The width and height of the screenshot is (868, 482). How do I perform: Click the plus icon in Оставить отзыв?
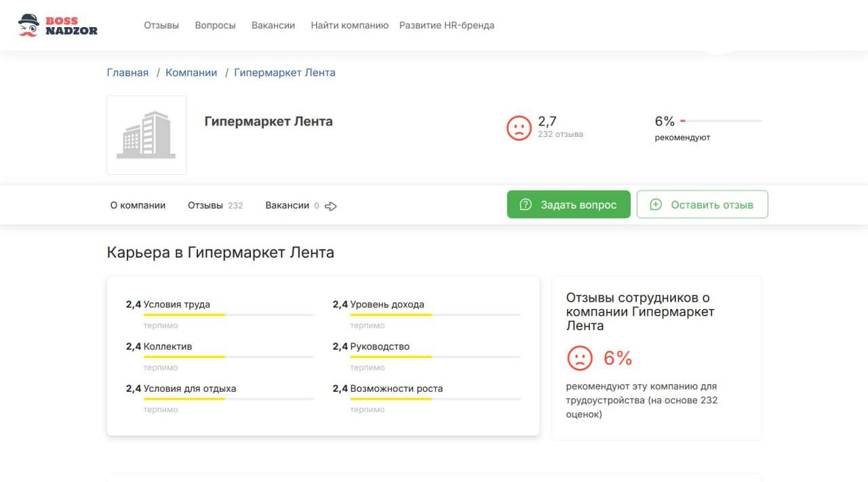(655, 205)
